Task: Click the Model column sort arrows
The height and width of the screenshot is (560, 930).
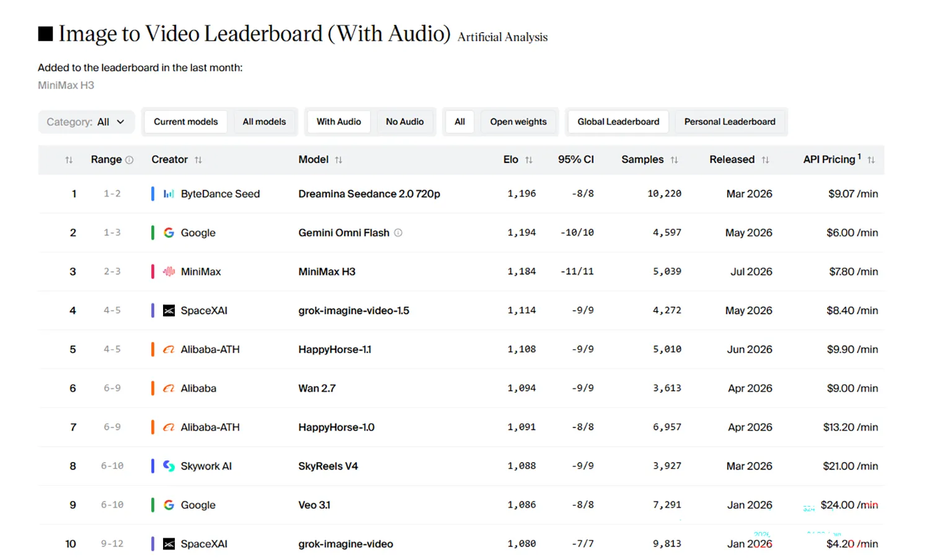Action: click(339, 160)
